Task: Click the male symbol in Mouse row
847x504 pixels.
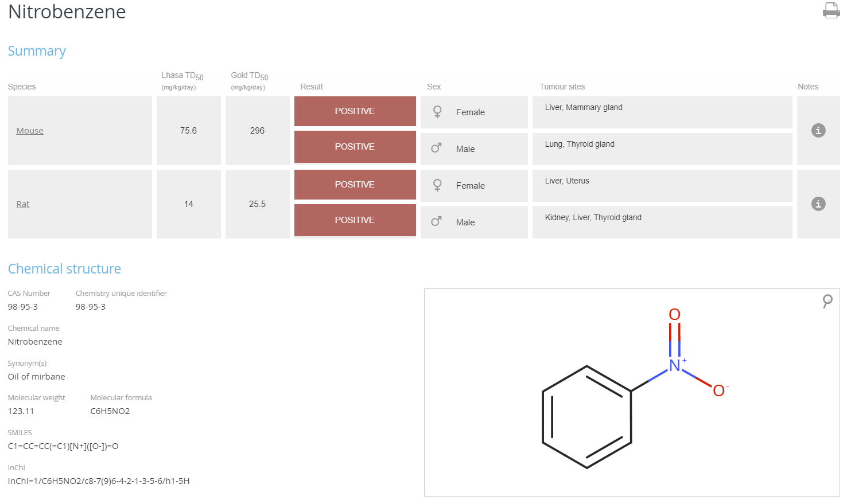Action: [x=437, y=148]
